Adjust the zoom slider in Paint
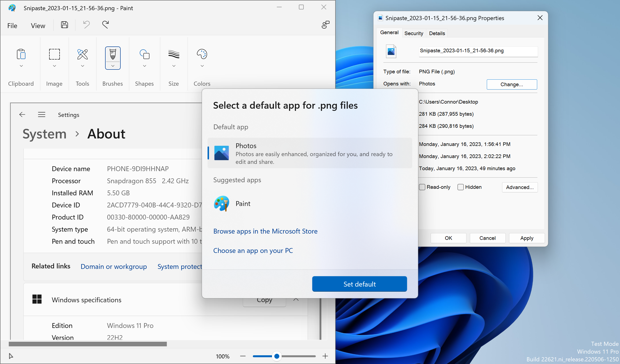Screen dimensions: 620x364 pos(277,356)
